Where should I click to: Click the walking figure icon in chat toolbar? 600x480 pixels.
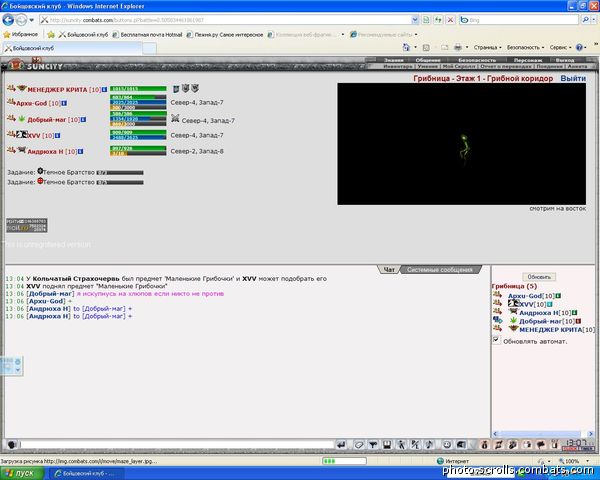pos(401,444)
